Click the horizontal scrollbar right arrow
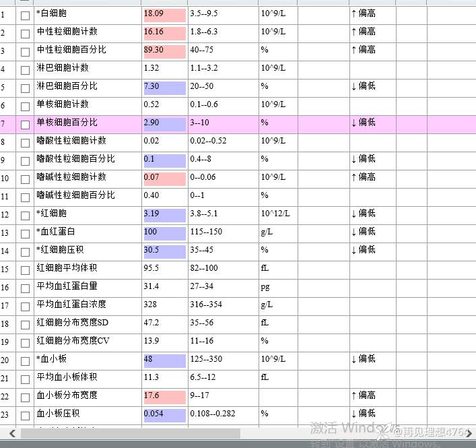This screenshot has width=476, height=448. click(467, 433)
